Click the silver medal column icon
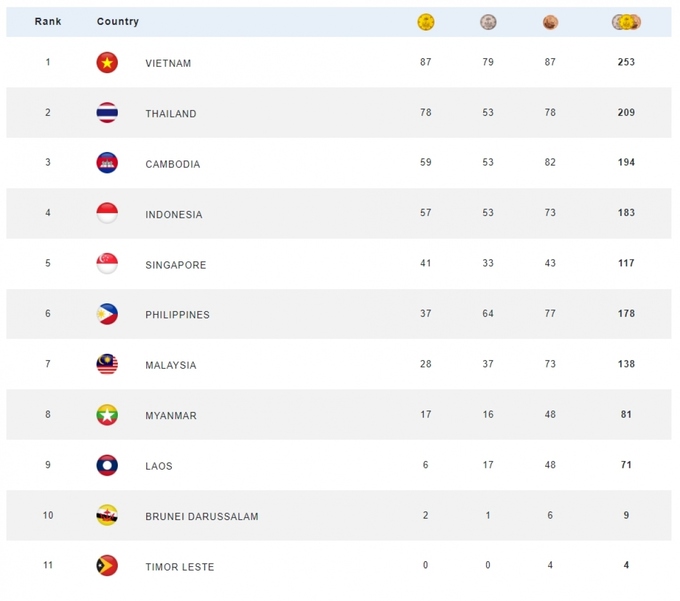Viewport: 680px width, 601px height. pyautogui.click(x=488, y=22)
